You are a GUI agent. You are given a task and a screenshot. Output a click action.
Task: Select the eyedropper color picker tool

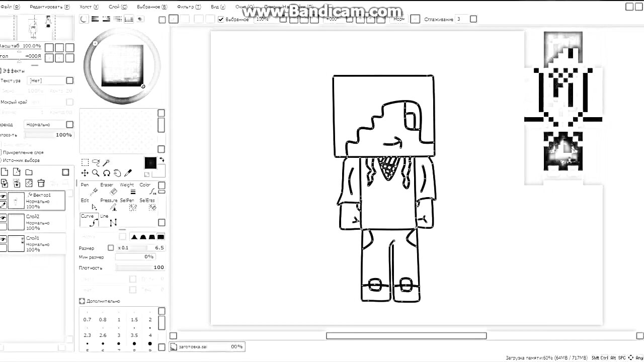pos(128,173)
